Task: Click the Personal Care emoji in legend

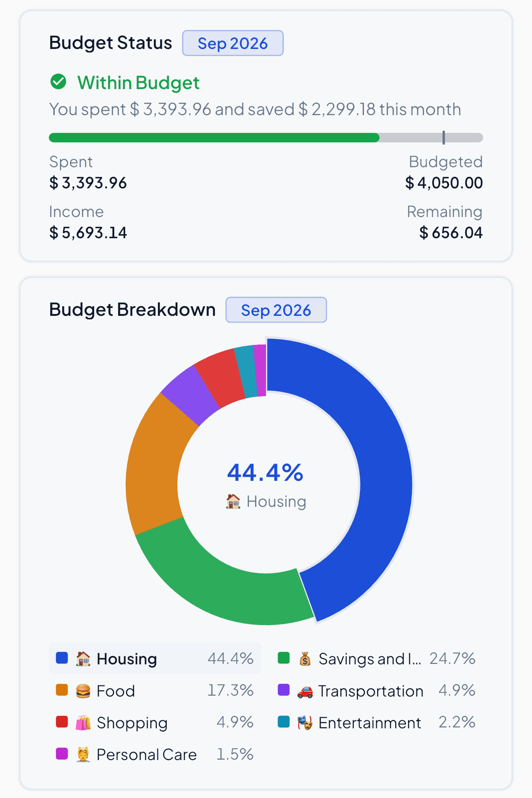Action: pos(83,755)
